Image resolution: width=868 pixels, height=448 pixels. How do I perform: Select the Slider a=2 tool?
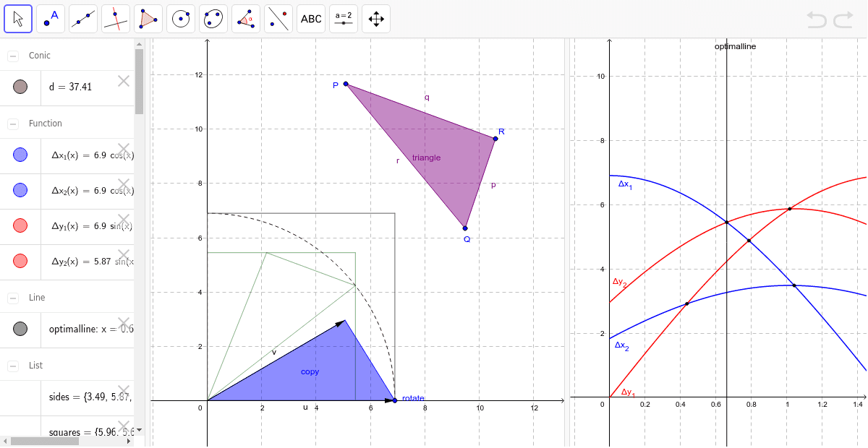pyautogui.click(x=344, y=19)
